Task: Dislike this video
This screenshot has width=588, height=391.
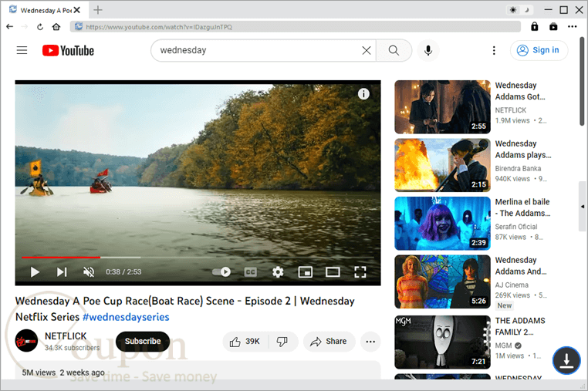Action: (282, 341)
